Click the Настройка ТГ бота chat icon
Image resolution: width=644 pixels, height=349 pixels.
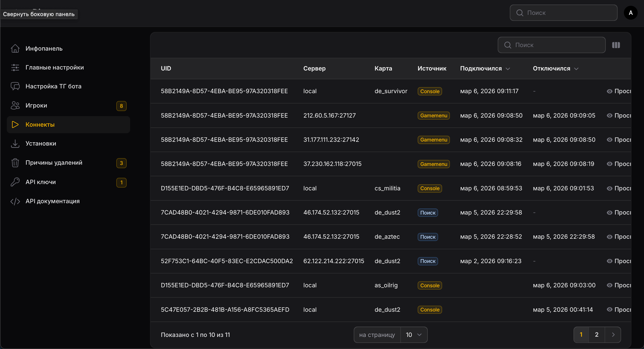click(15, 86)
